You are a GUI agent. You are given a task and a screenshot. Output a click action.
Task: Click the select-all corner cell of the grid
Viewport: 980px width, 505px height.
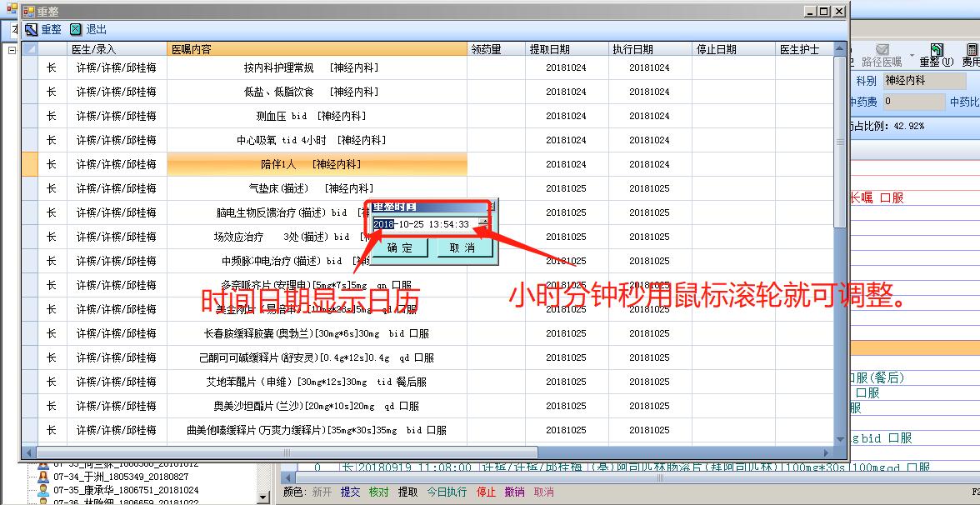coord(30,49)
